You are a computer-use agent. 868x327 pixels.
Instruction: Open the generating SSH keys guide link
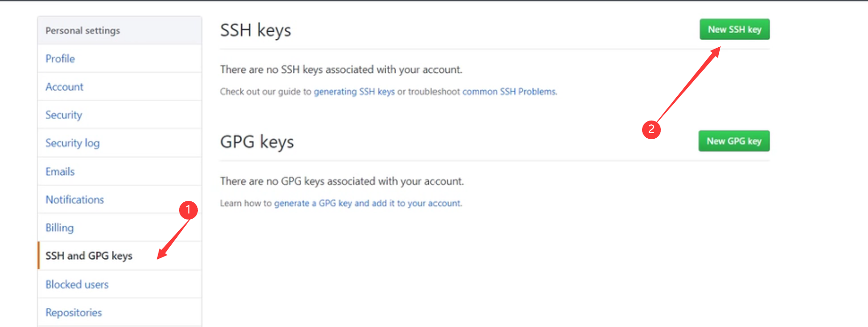[x=354, y=92]
